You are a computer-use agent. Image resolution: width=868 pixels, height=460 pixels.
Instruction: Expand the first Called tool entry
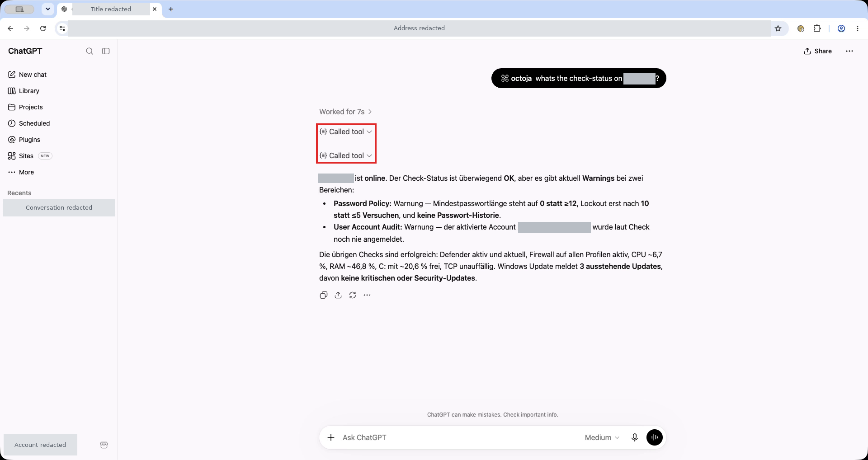click(346, 131)
